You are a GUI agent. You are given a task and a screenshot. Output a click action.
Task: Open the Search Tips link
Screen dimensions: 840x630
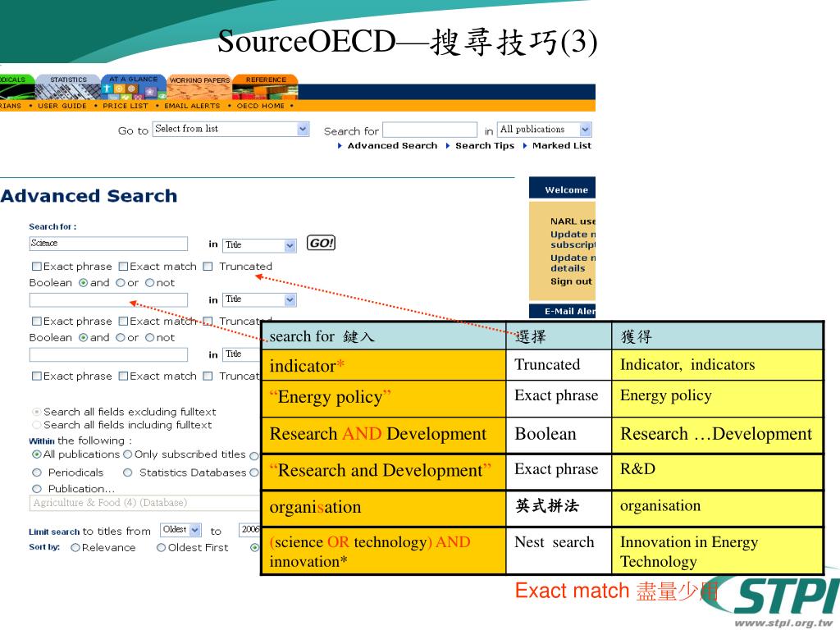click(484, 146)
